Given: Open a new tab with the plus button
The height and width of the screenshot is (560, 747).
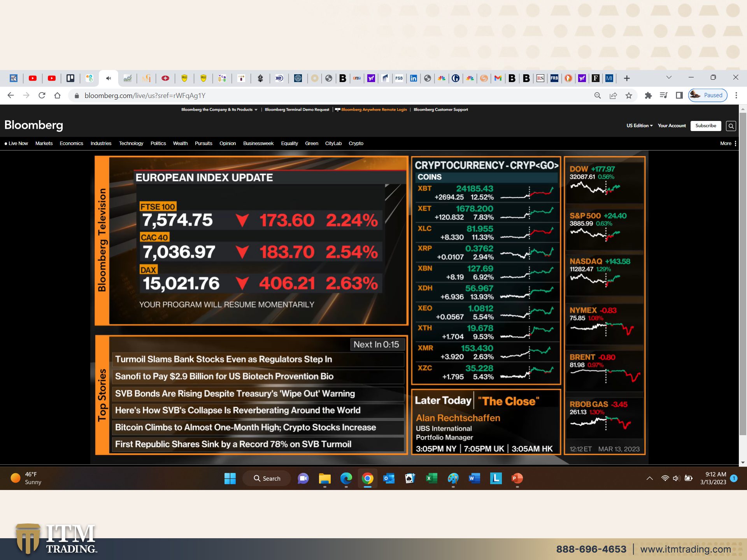Looking at the screenshot, I should pyautogui.click(x=627, y=78).
